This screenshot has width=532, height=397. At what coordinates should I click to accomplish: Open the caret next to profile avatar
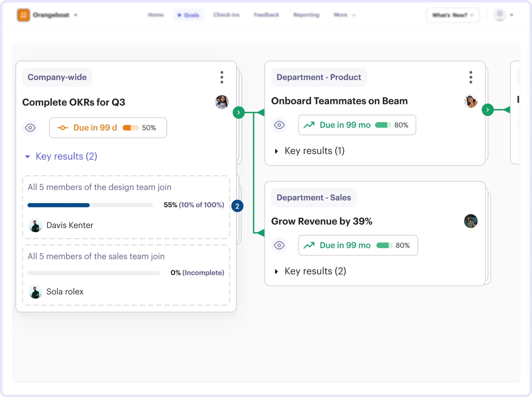[512, 15]
